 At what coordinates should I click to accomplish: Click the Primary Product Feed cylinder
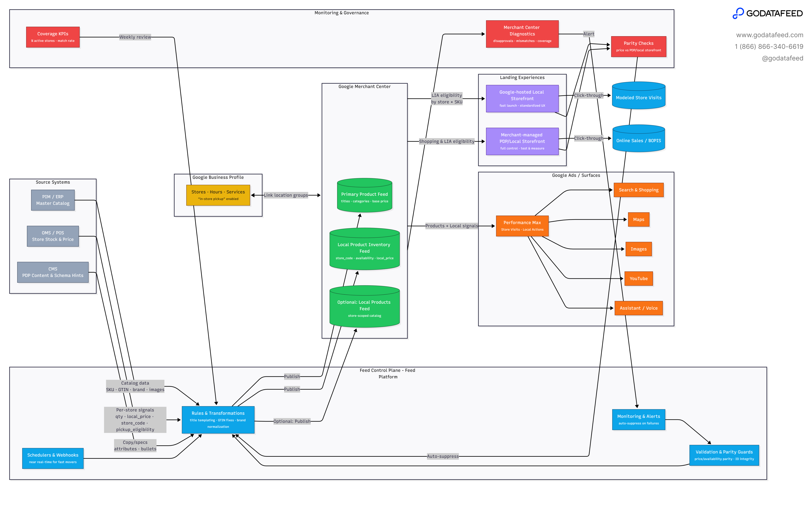364,196
